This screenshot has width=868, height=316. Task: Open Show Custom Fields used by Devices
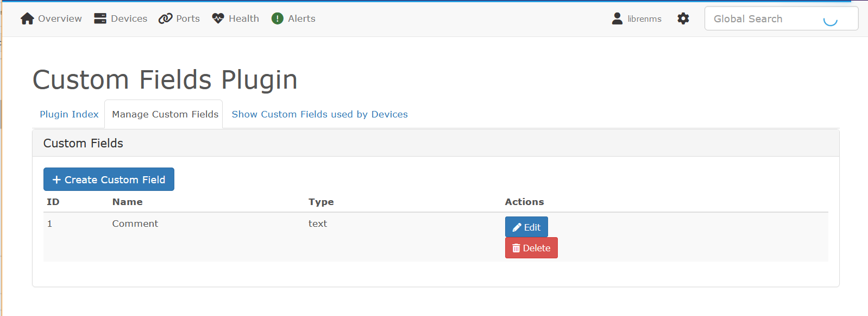319,114
